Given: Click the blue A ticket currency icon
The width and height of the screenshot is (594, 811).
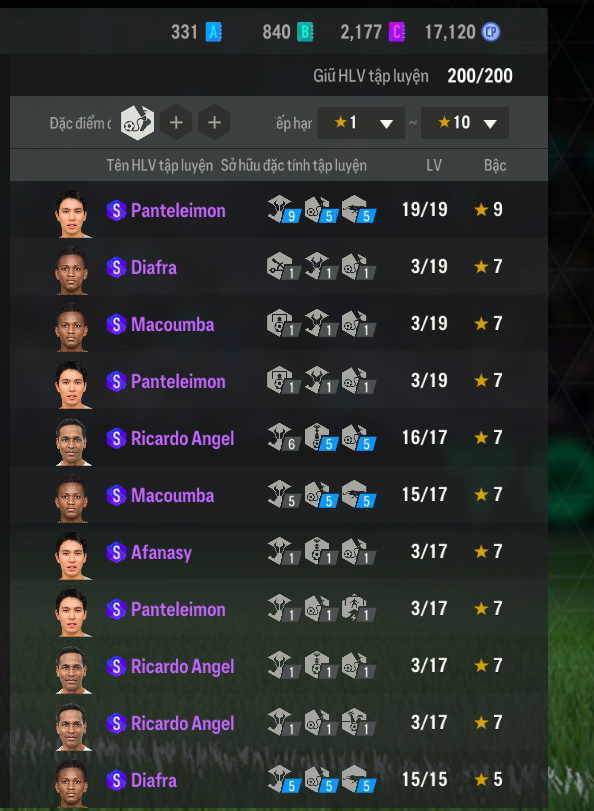Looking at the screenshot, I should point(213,32).
